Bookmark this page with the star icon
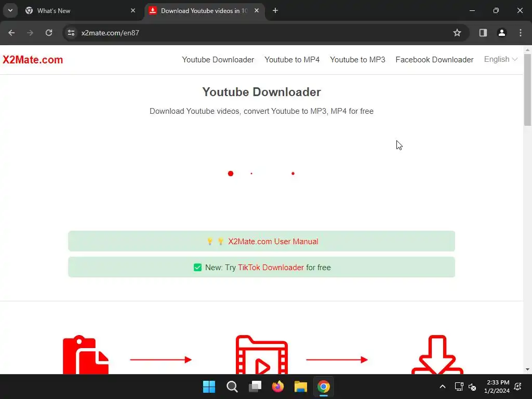The height and width of the screenshot is (399, 532). click(x=457, y=33)
